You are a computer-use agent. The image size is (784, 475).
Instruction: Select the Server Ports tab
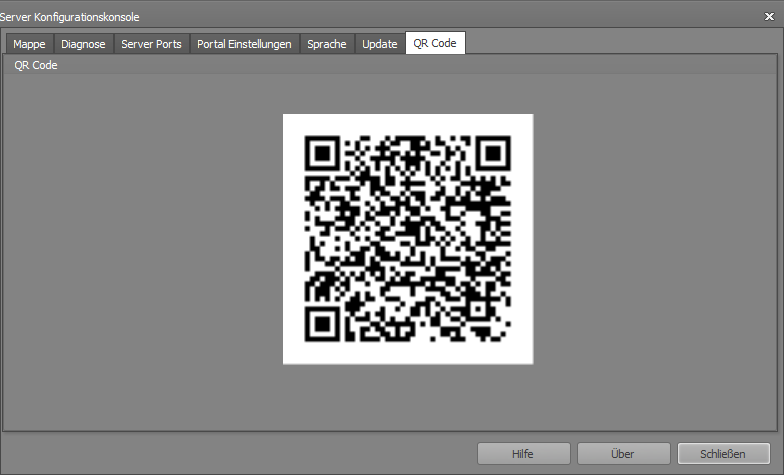(152, 44)
